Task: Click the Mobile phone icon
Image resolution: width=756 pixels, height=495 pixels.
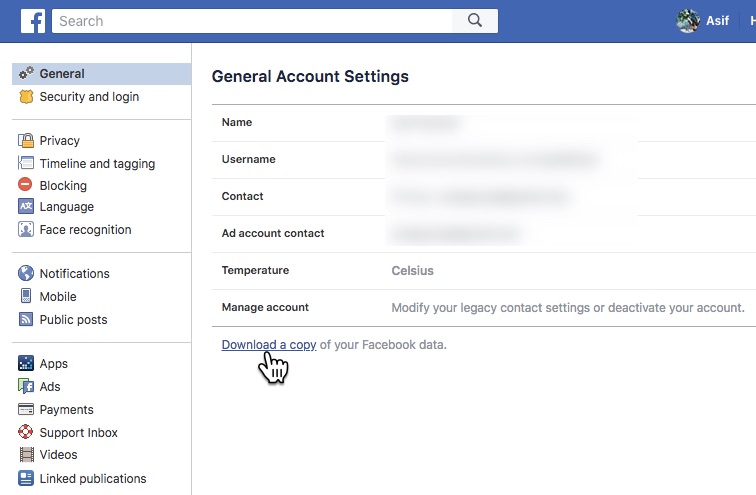Action: (26, 296)
